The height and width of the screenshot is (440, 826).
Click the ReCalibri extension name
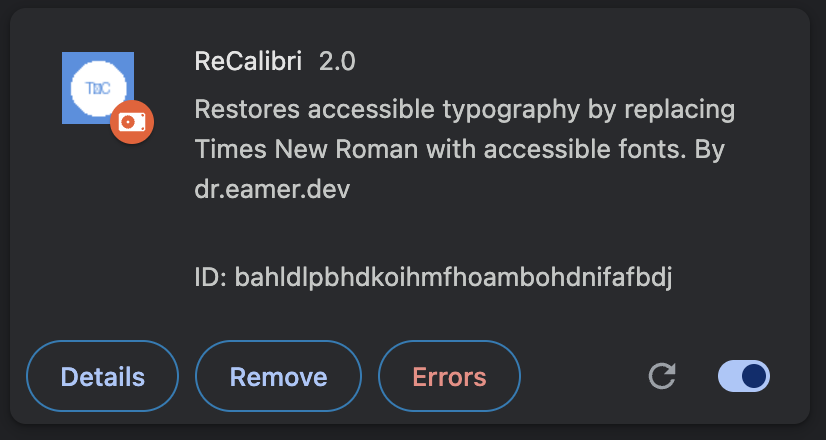(x=250, y=62)
